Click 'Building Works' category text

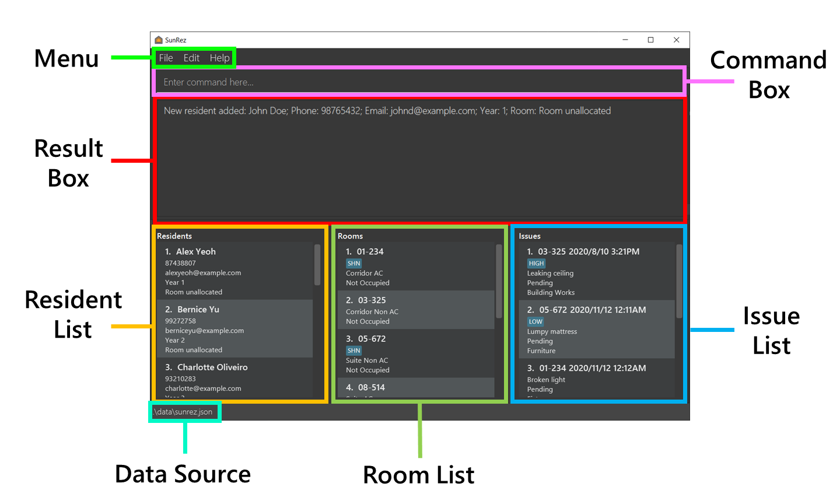551,293
